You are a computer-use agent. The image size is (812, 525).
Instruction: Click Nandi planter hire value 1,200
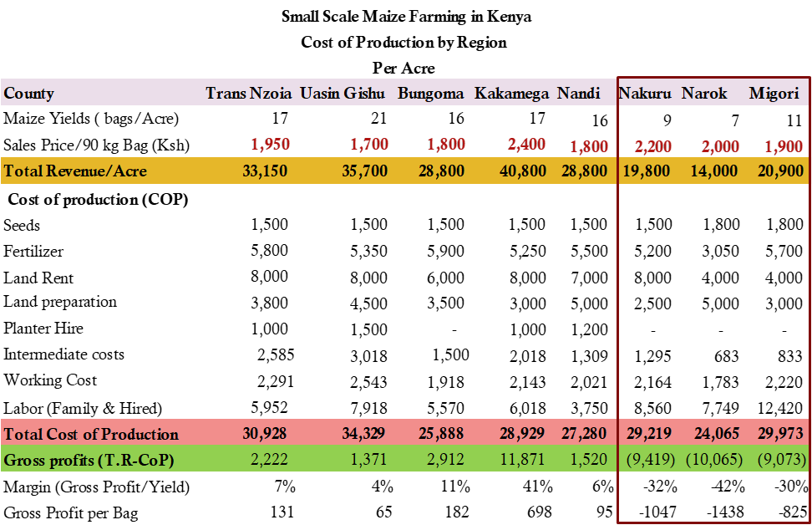(589, 329)
